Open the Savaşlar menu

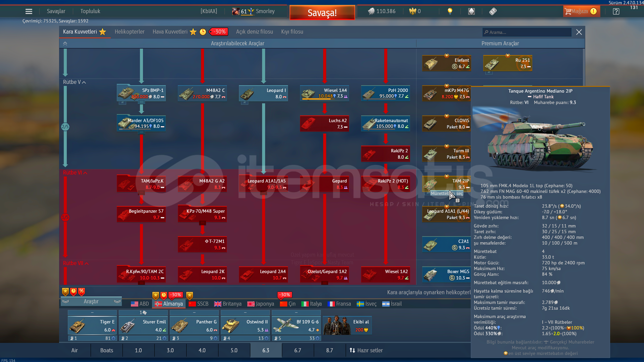pyautogui.click(x=56, y=11)
